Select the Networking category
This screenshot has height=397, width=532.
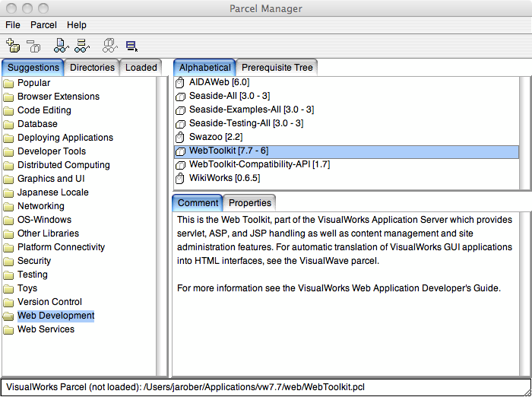[41, 206]
